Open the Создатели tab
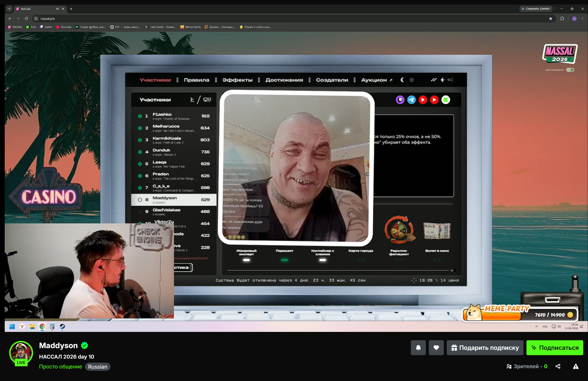The height and width of the screenshot is (381, 588). coord(332,80)
